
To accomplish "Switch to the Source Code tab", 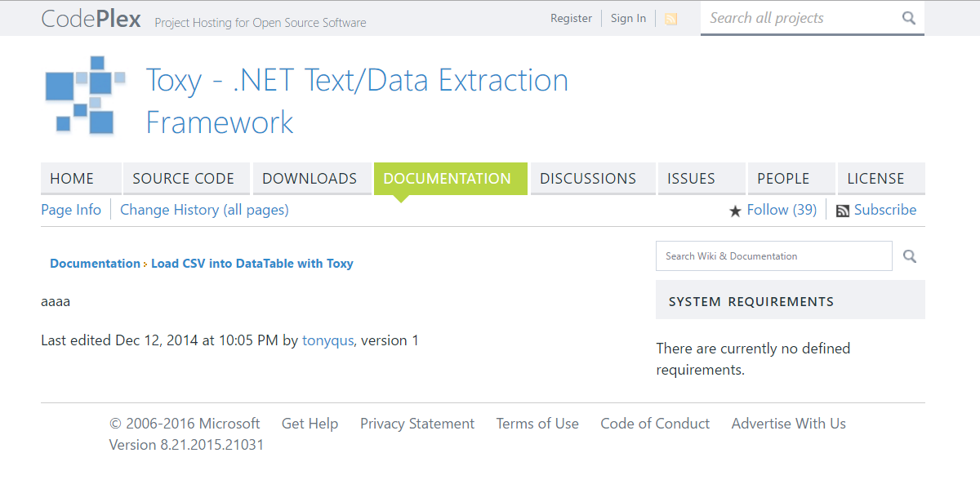I will [x=183, y=179].
